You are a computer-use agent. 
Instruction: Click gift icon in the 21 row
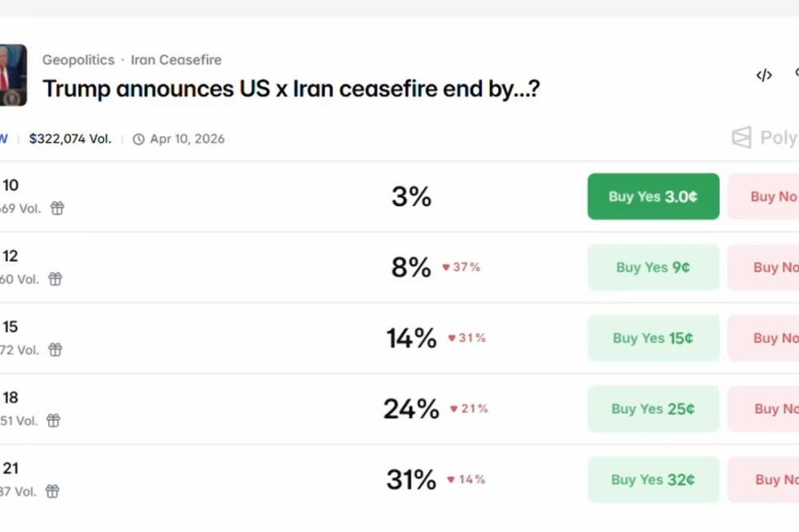(x=52, y=492)
